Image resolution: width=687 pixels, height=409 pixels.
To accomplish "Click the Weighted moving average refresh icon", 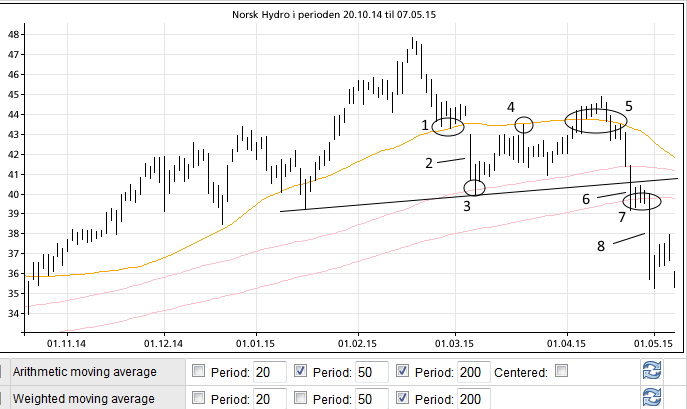I will pyautogui.click(x=651, y=399).
